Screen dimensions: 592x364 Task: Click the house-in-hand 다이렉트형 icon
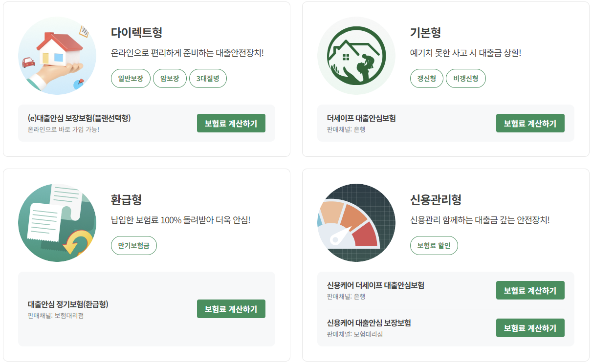click(57, 55)
